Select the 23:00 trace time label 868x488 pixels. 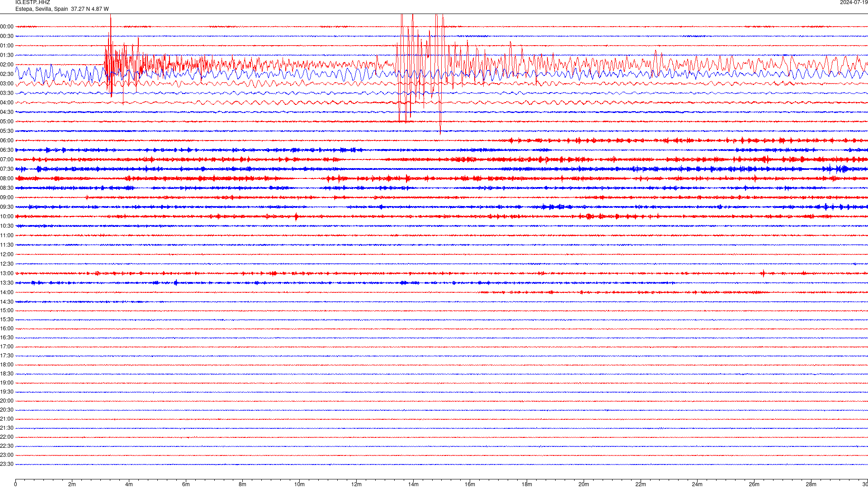(x=7, y=455)
